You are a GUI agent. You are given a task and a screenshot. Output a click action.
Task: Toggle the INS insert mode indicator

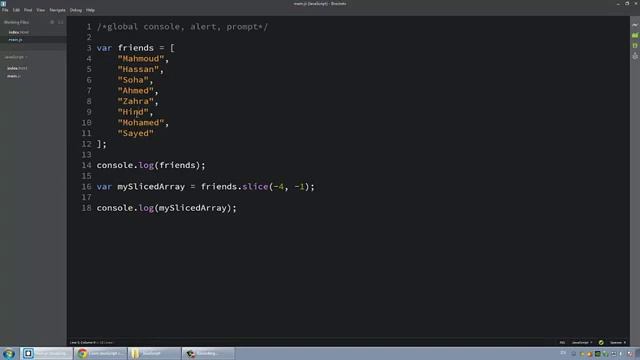562,342
